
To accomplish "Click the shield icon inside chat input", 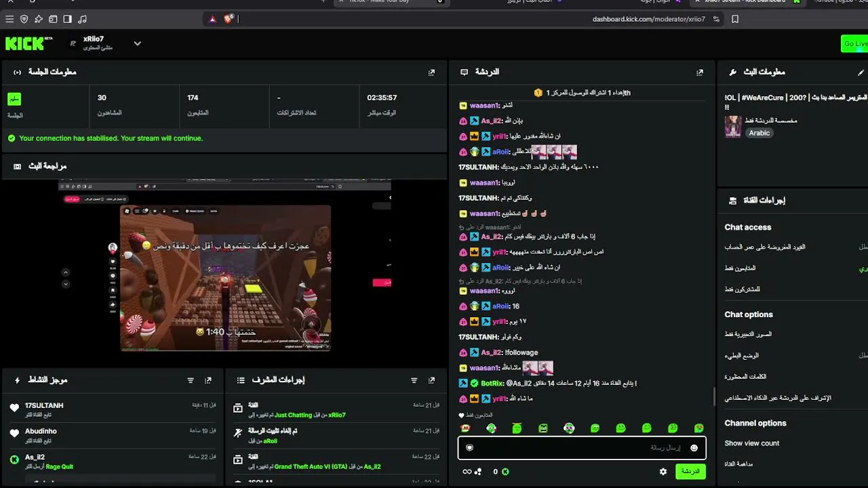I will (x=469, y=448).
